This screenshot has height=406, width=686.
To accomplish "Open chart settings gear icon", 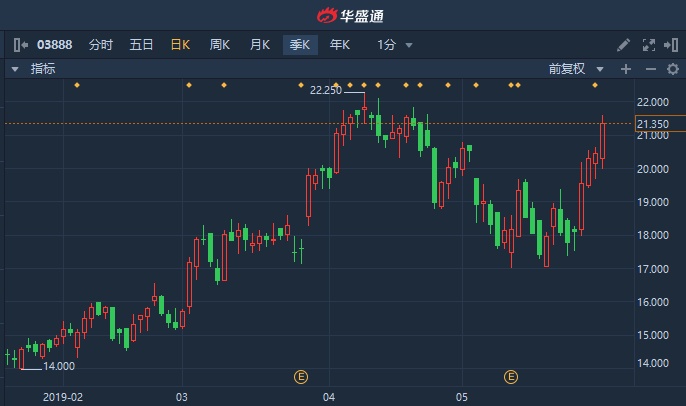I will click(x=673, y=69).
